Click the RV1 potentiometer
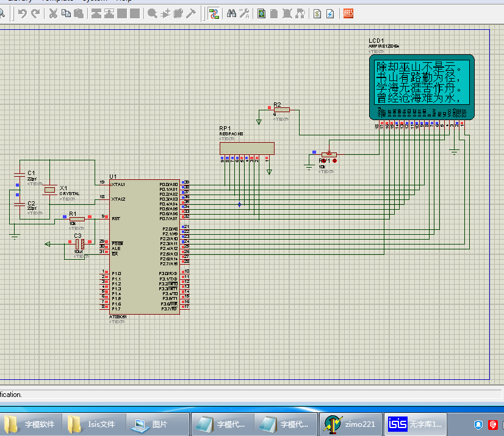 click(x=329, y=155)
